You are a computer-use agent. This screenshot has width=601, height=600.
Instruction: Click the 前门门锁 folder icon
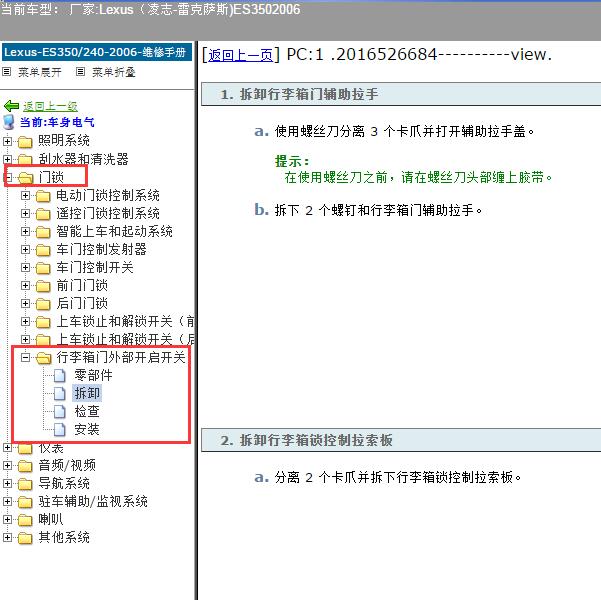(x=43, y=286)
